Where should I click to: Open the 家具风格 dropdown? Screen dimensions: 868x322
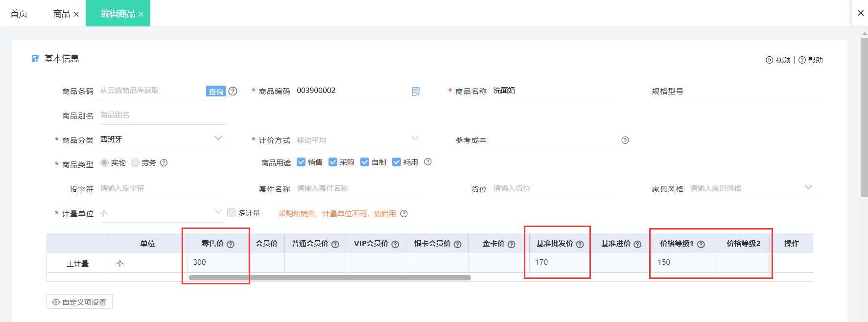(x=752, y=188)
